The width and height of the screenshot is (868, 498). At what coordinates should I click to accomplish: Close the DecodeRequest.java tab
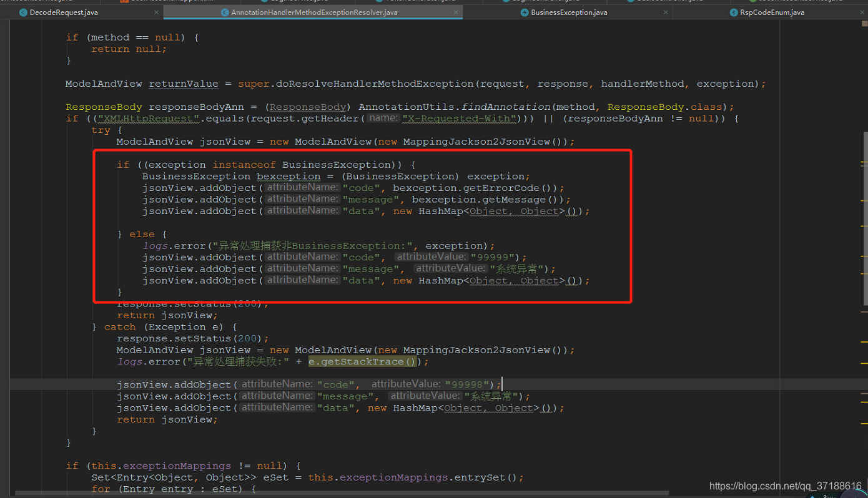[156, 12]
